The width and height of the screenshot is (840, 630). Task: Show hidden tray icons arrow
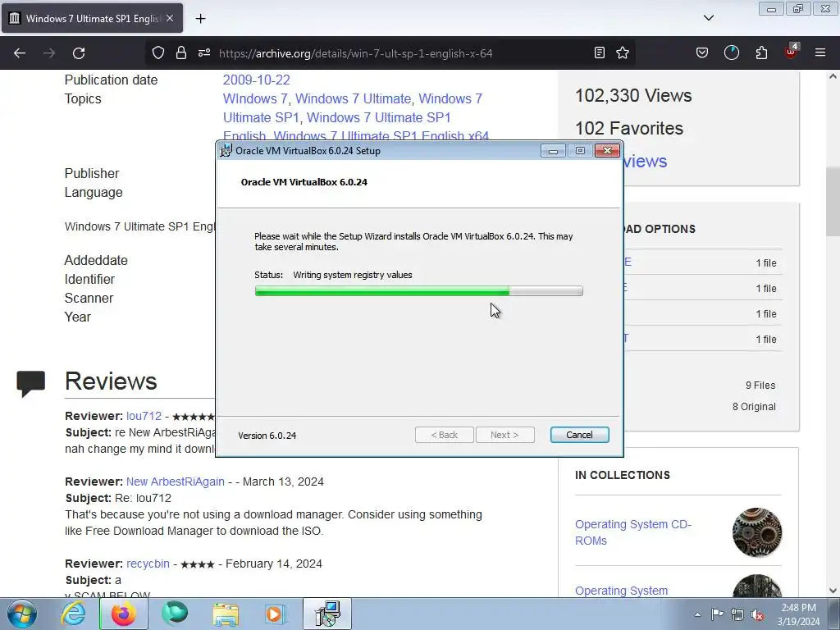pyautogui.click(x=697, y=614)
